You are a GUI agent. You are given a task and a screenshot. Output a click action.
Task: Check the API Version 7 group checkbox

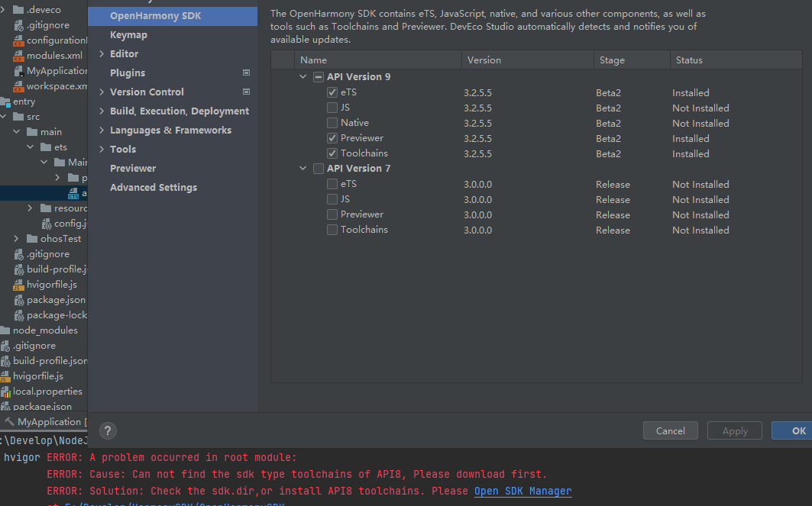point(319,169)
